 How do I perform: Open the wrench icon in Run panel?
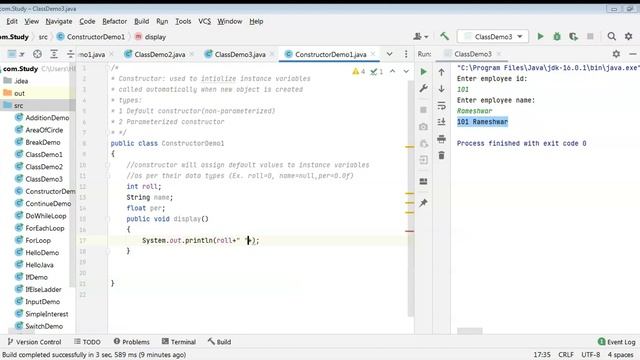click(423, 89)
